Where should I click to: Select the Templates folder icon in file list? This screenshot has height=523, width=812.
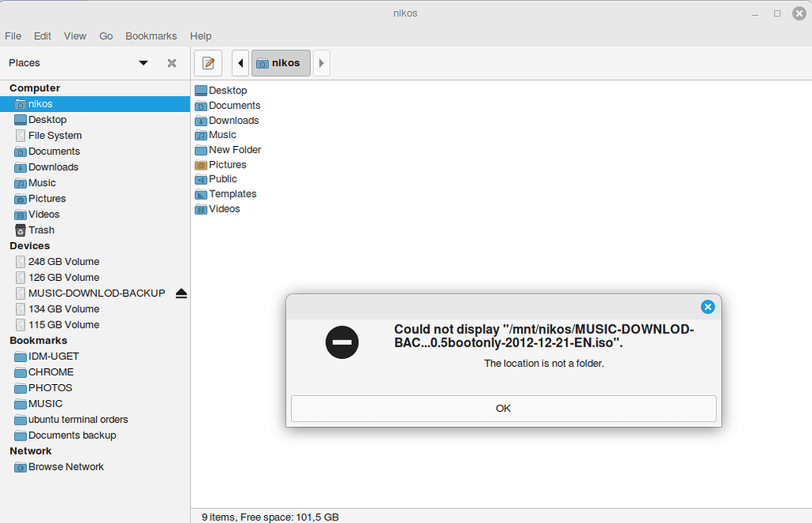pos(201,194)
